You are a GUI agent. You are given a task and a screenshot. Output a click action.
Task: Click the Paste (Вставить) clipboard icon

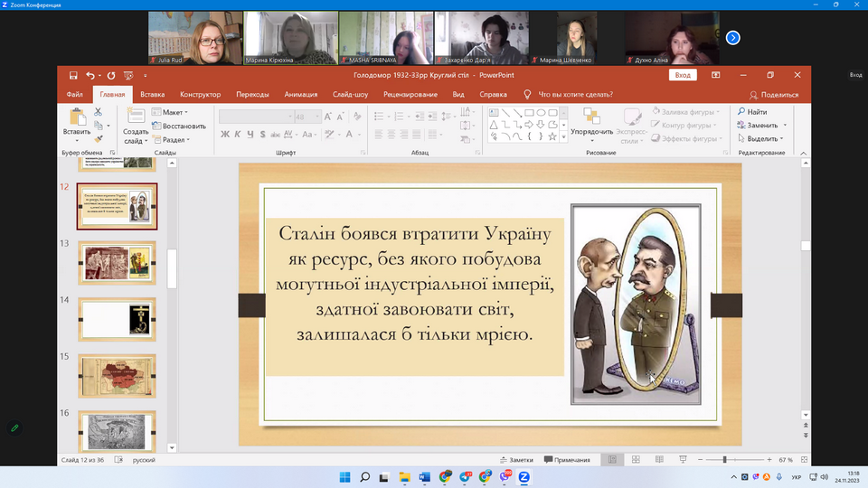tap(77, 118)
